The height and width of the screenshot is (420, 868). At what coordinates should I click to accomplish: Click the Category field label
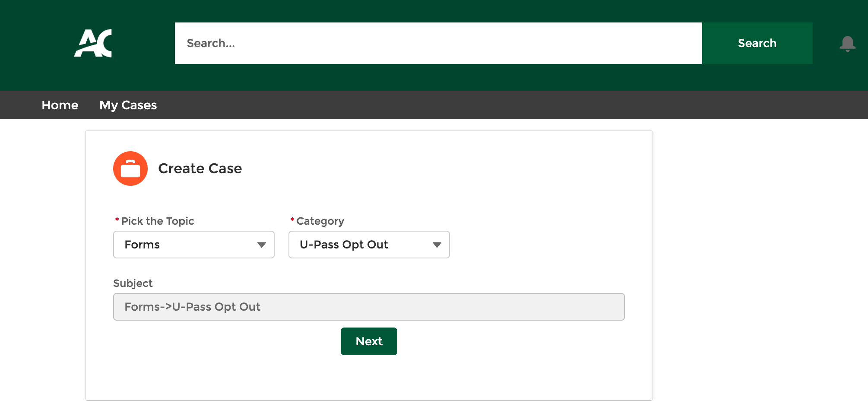[320, 221]
